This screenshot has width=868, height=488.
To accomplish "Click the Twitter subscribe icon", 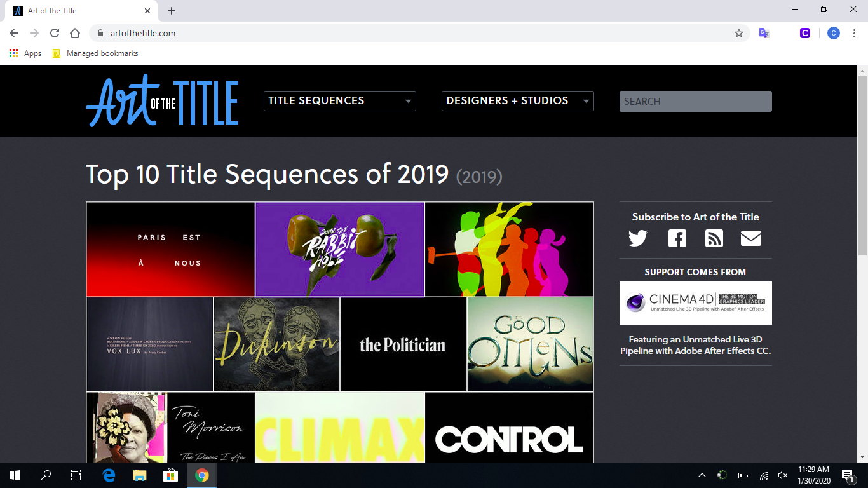I will 638,238.
